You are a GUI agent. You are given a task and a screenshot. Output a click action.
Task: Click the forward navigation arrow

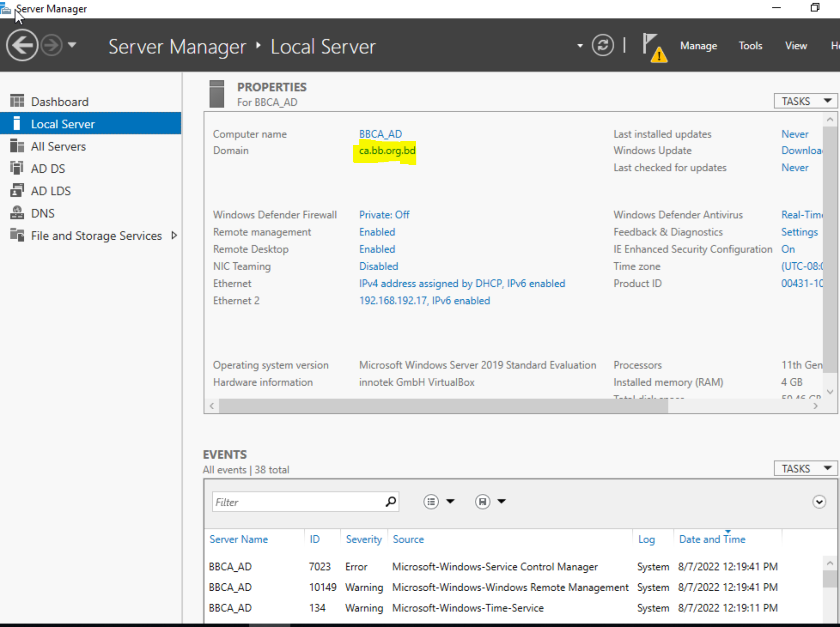click(52, 45)
